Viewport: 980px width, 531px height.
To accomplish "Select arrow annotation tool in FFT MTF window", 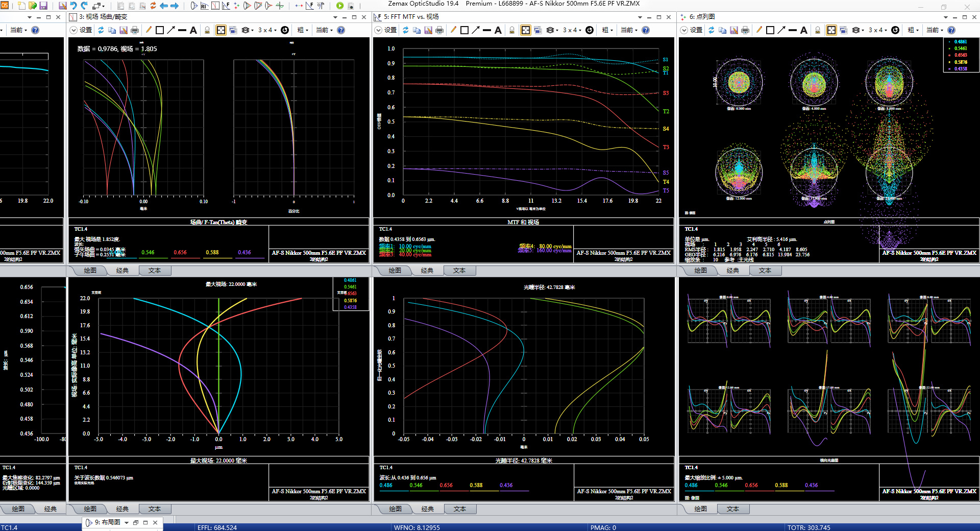I will pos(476,30).
